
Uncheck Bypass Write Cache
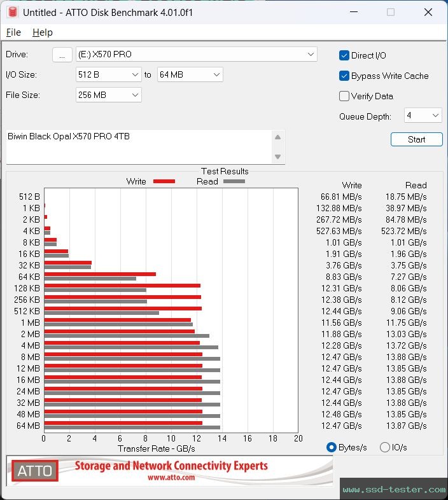pos(344,76)
